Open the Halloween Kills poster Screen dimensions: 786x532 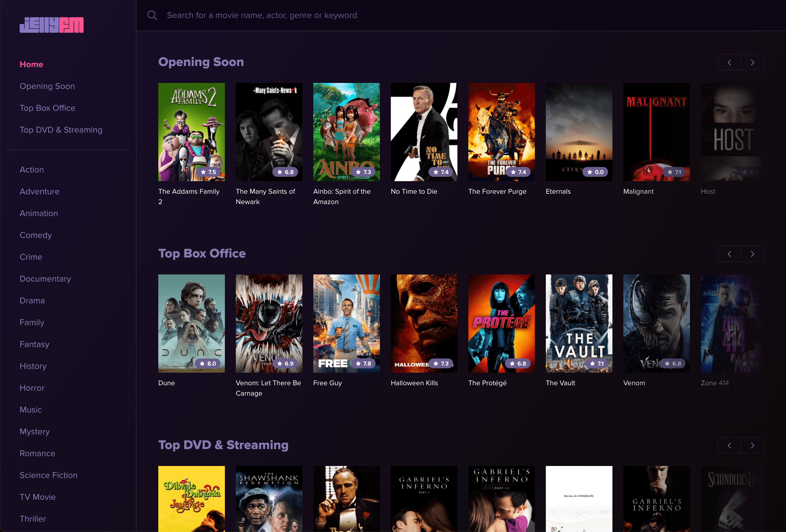424,324
